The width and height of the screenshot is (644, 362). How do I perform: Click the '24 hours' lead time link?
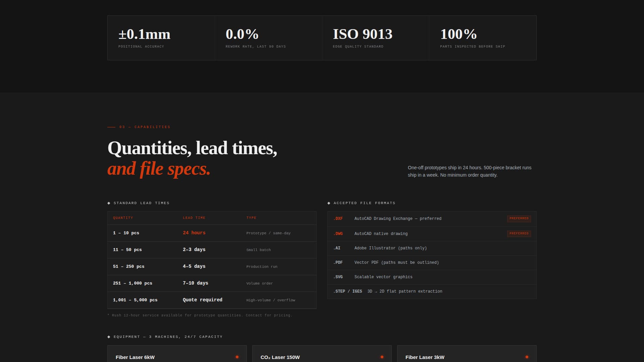(194, 233)
